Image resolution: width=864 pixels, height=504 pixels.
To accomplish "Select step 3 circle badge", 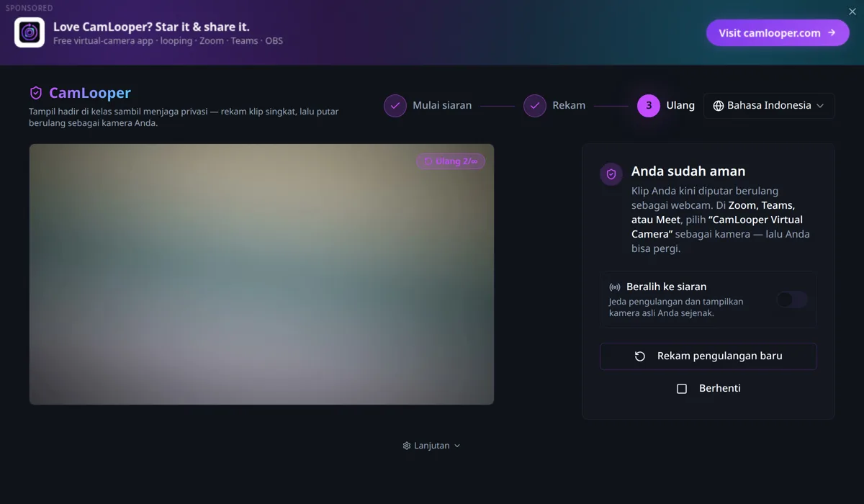I will [x=648, y=105].
